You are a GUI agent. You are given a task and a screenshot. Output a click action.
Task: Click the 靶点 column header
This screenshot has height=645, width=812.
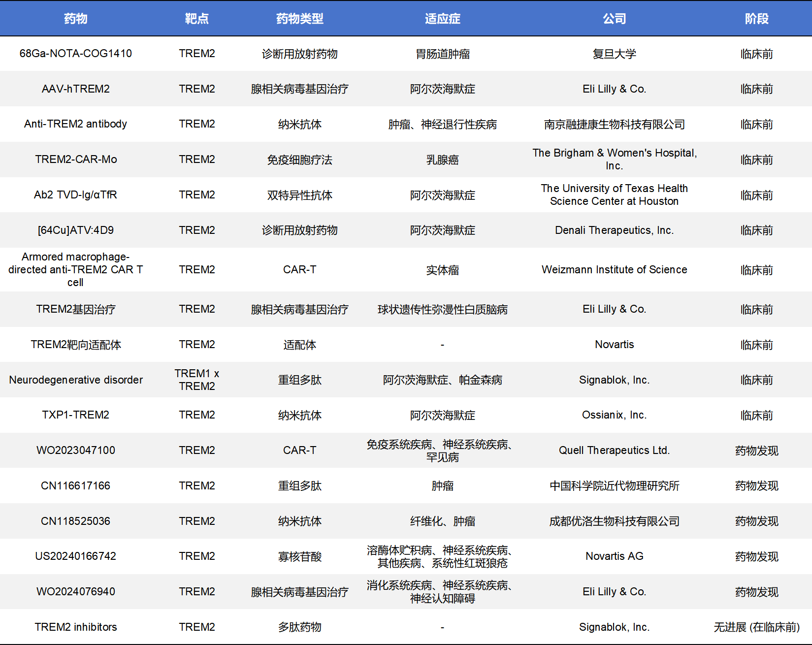click(196, 19)
